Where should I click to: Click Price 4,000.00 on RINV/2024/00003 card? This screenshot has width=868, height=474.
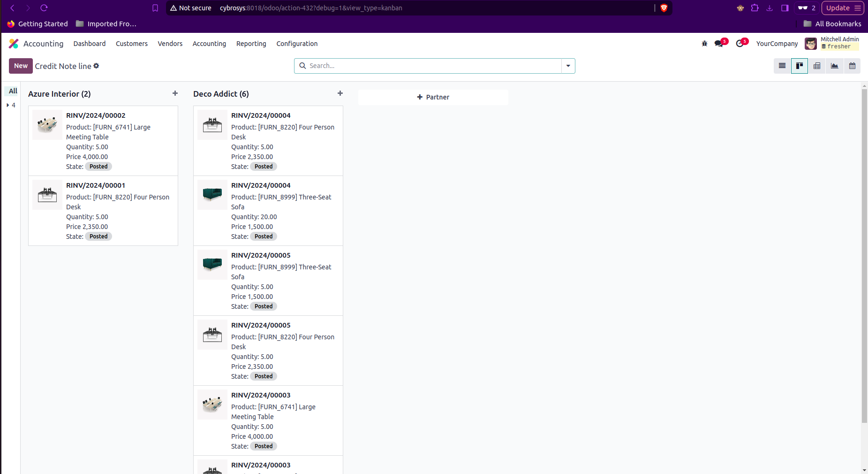pyautogui.click(x=252, y=436)
